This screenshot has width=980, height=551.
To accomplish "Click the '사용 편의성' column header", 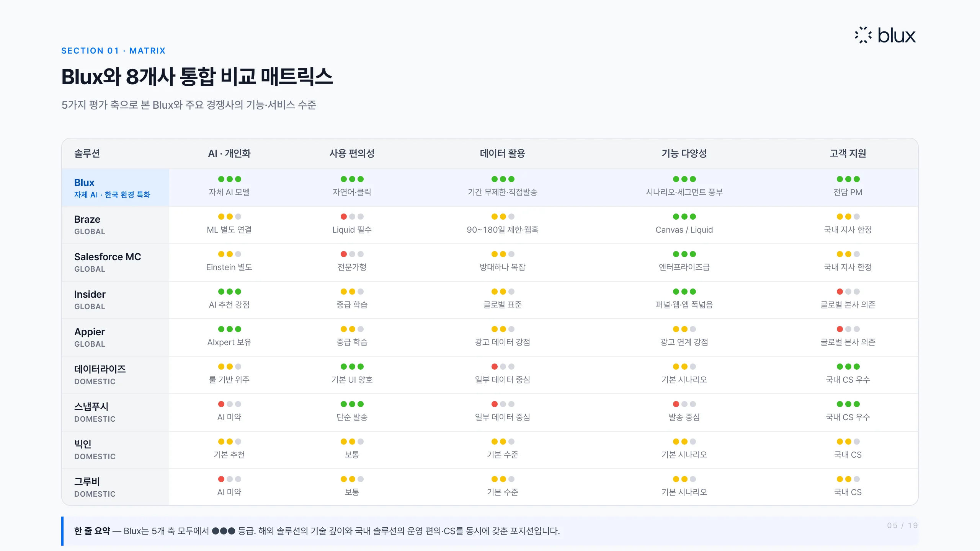I will 352,153.
